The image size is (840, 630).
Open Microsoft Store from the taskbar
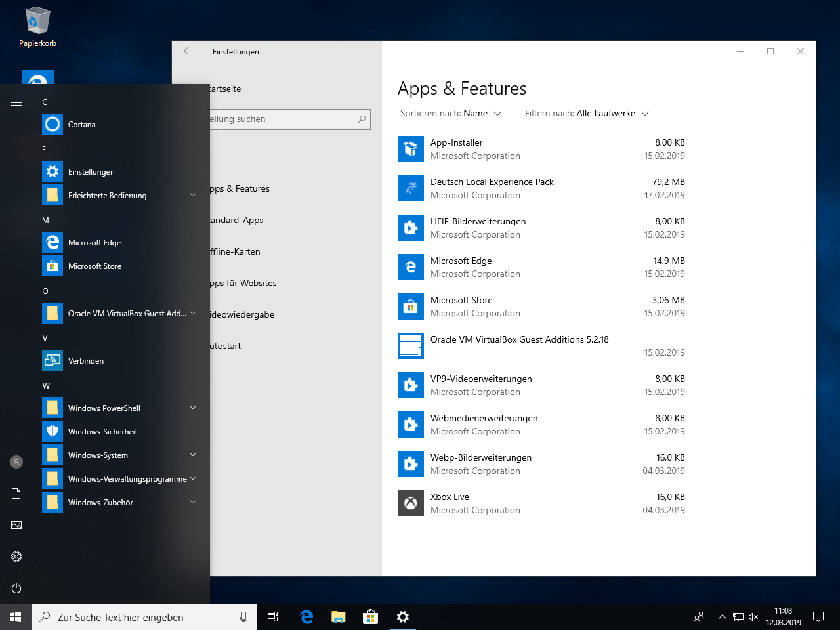[x=370, y=617]
